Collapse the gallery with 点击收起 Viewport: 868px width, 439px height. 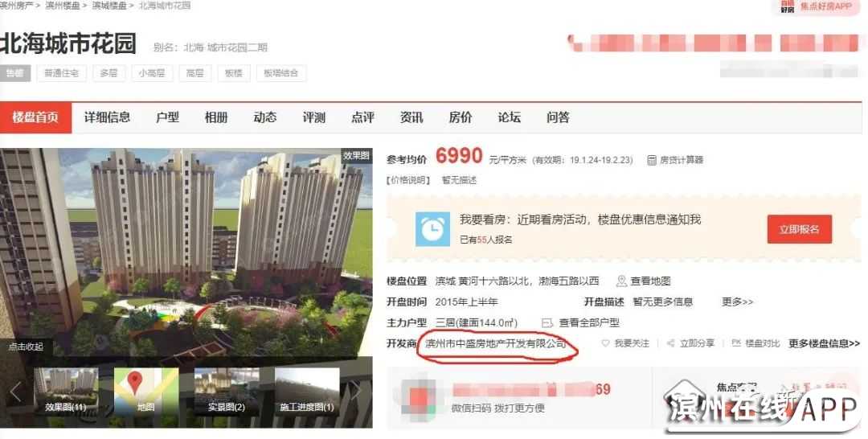coord(26,347)
